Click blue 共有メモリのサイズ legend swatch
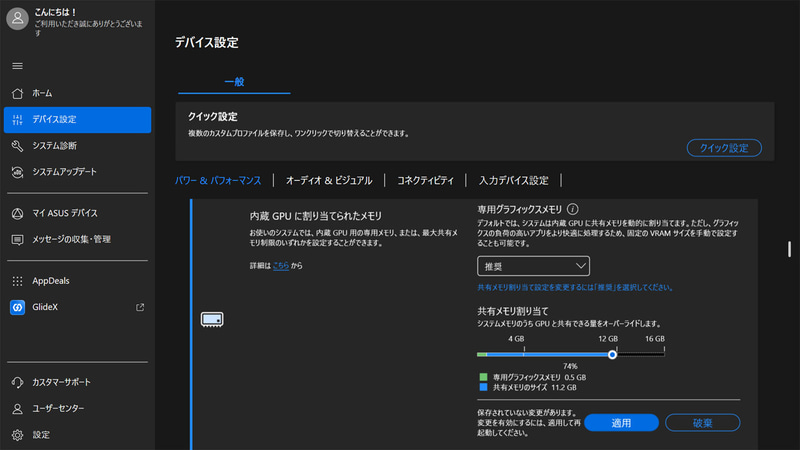This screenshot has width=800, height=450. 483,388
